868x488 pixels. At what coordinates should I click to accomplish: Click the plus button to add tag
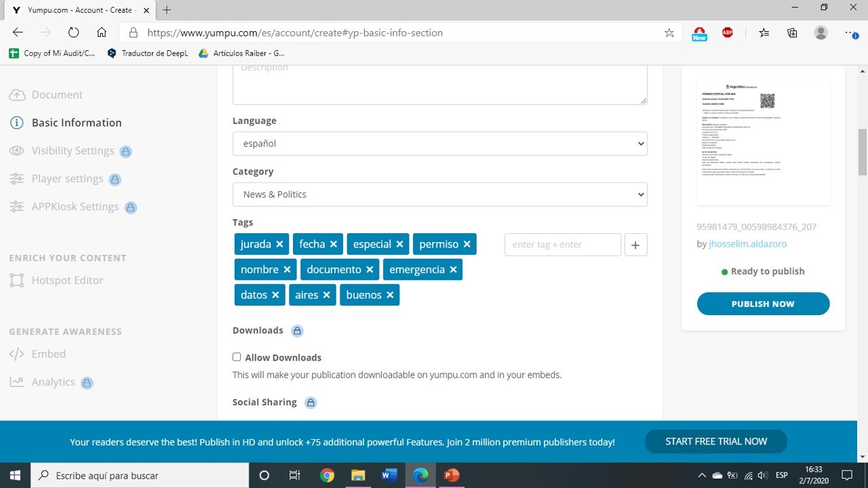point(635,245)
